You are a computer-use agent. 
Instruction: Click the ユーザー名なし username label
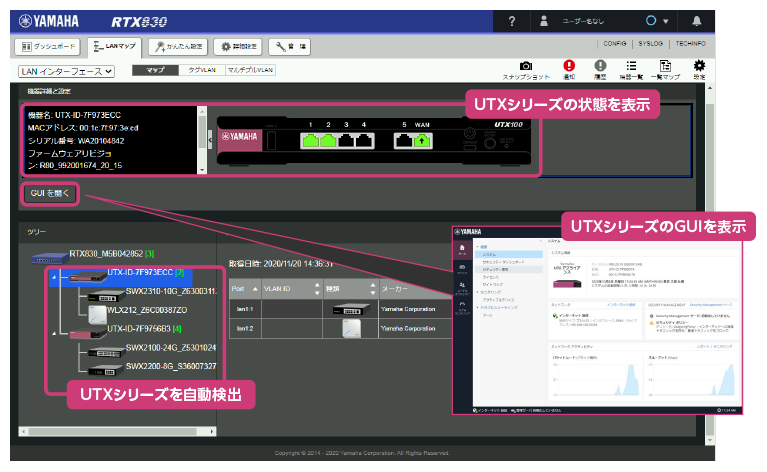click(583, 22)
